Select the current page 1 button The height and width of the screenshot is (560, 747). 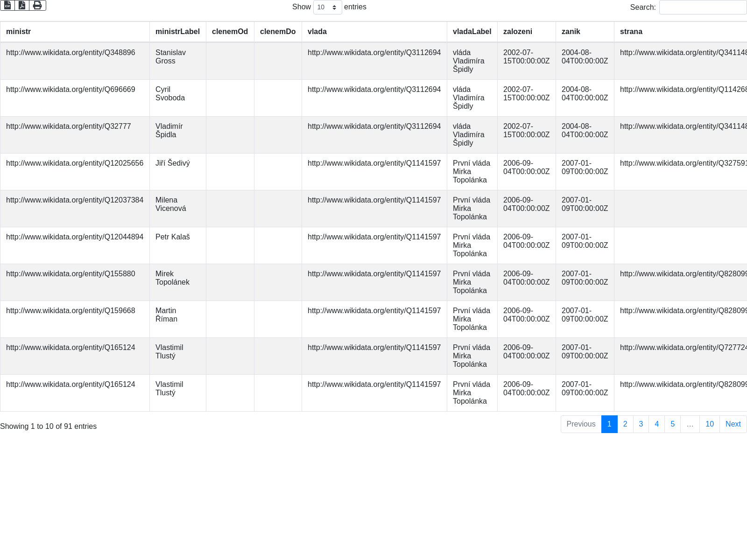click(x=609, y=424)
